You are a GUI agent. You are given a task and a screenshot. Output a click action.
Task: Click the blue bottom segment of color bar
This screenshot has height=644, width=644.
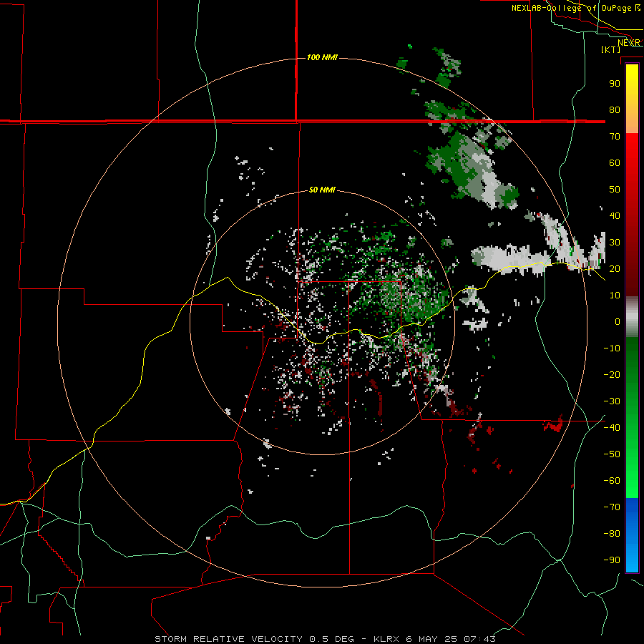click(632, 535)
